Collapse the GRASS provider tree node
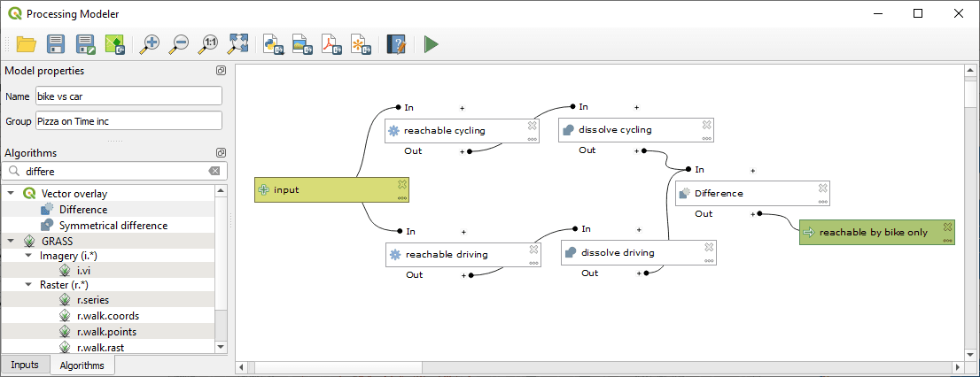This screenshot has width=980, height=377. click(11, 241)
